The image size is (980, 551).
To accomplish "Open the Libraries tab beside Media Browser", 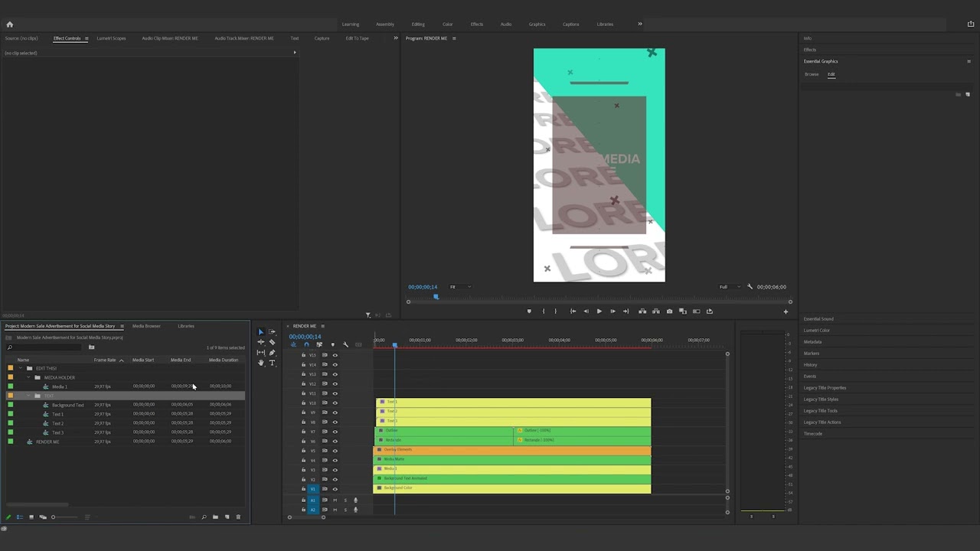I will 186,326.
